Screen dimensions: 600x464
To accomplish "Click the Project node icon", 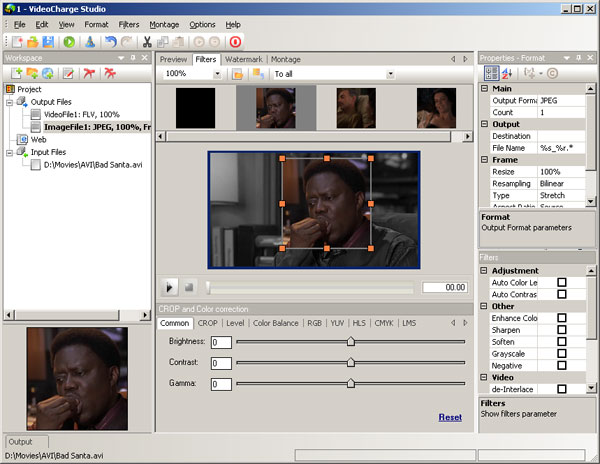I will 11,89.
